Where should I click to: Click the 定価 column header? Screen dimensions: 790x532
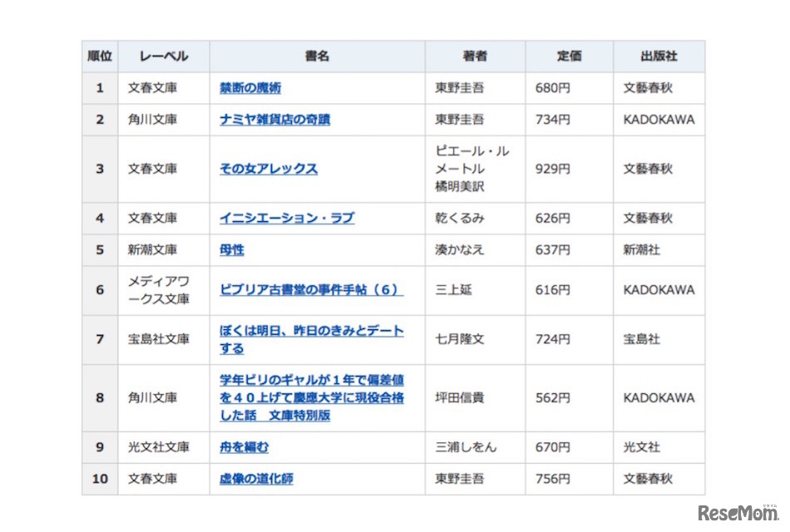tap(570, 56)
